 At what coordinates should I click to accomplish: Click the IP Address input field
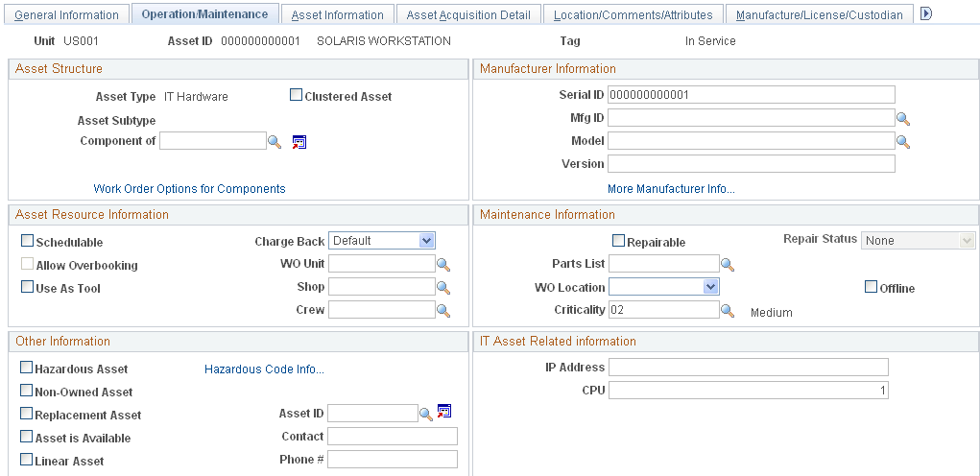748,368
